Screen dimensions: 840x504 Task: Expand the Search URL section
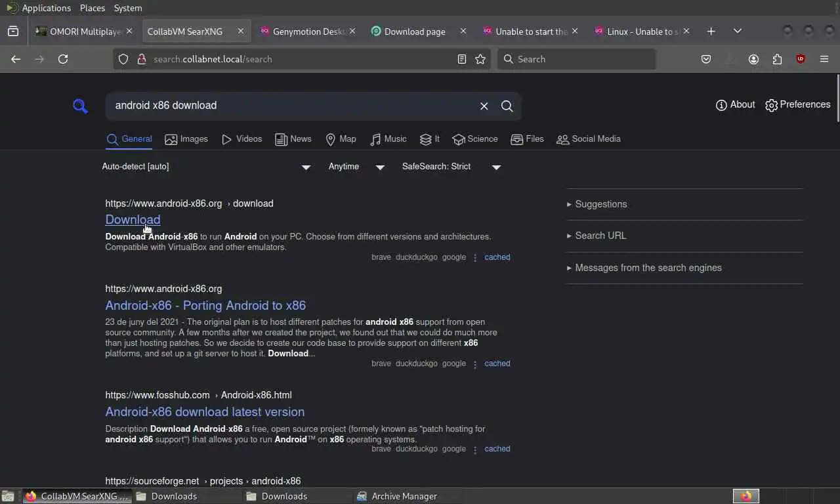pos(597,236)
